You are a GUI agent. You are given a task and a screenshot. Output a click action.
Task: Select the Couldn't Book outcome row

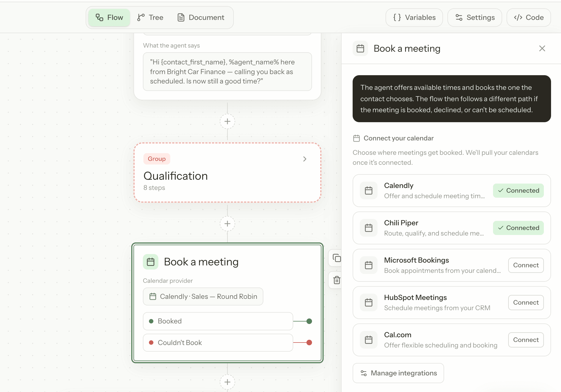tap(218, 343)
